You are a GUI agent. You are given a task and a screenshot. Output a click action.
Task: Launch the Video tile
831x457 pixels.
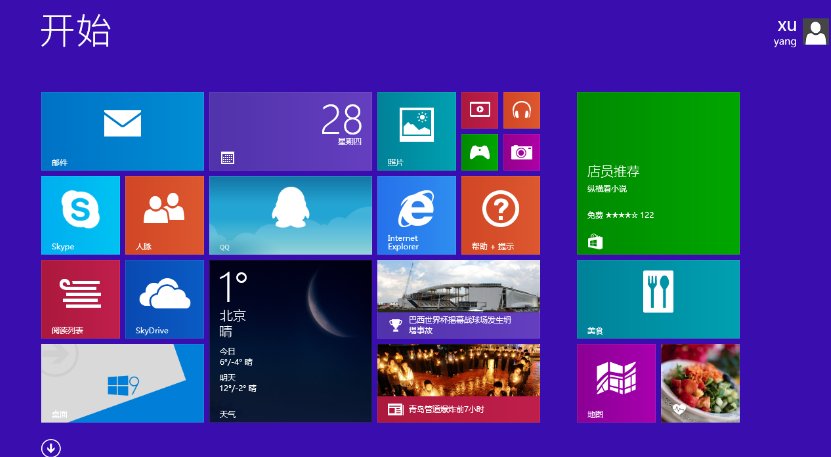pos(480,110)
